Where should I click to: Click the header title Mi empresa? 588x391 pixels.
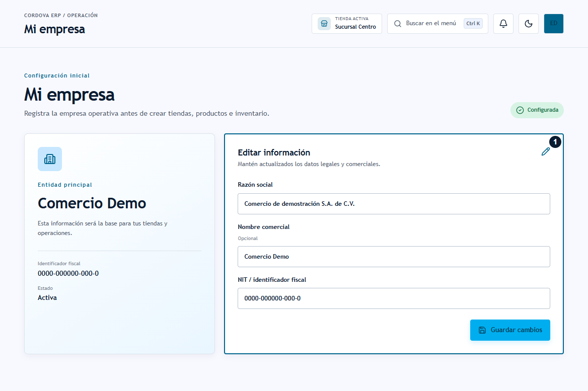point(54,29)
